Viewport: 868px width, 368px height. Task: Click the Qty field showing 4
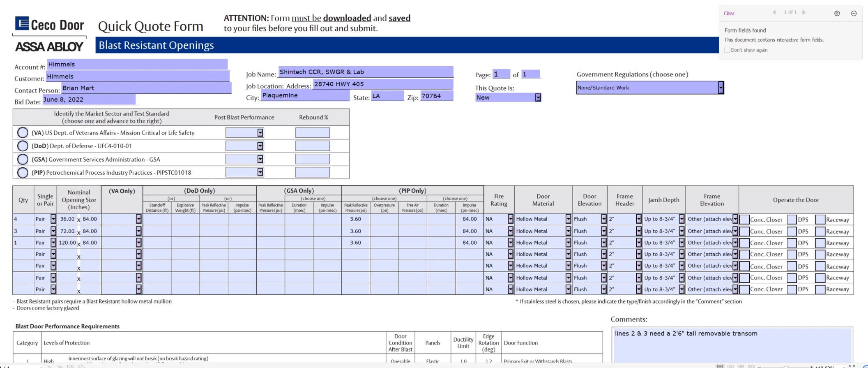coord(23,219)
